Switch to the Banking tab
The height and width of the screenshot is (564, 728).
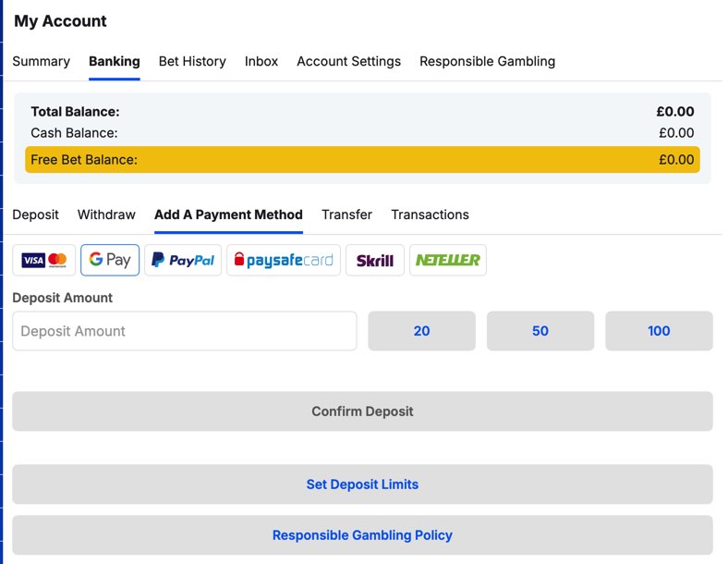(115, 61)
